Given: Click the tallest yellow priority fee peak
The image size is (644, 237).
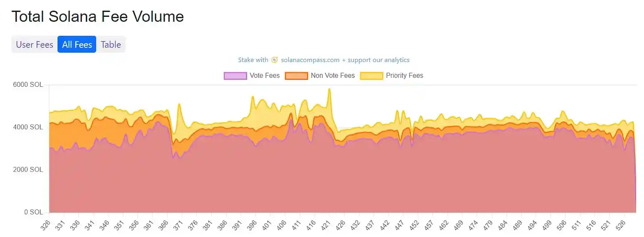Looking at the screenshot, I should point(329,89).
